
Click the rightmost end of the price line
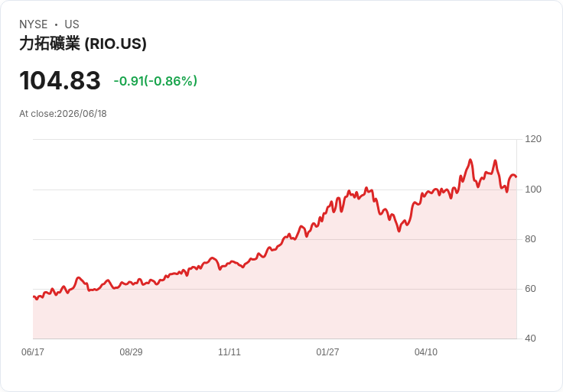(516, 177)
